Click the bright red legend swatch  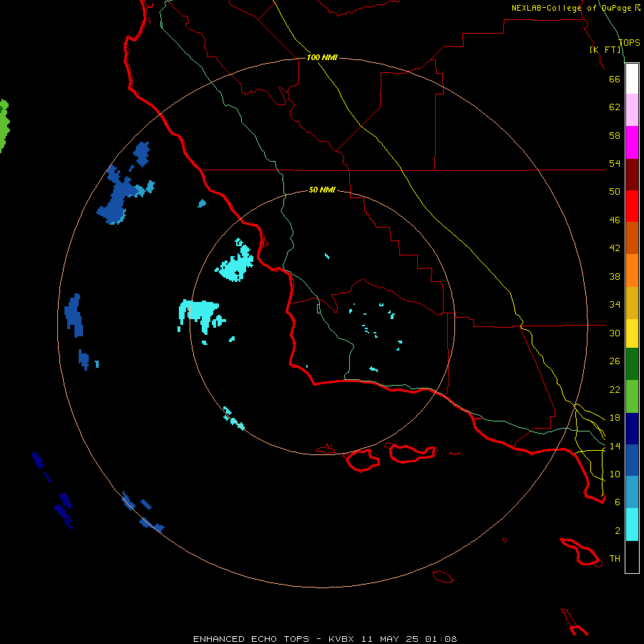coord(632,206)
